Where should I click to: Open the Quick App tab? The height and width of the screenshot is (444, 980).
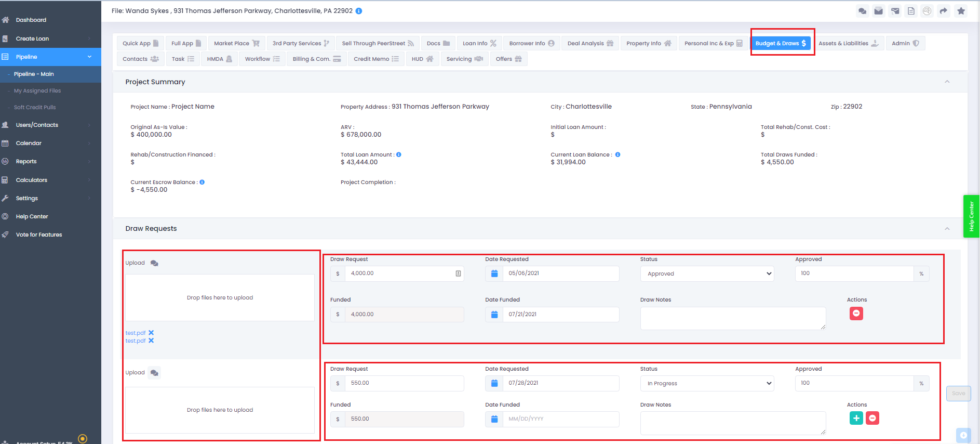point(140,43)
